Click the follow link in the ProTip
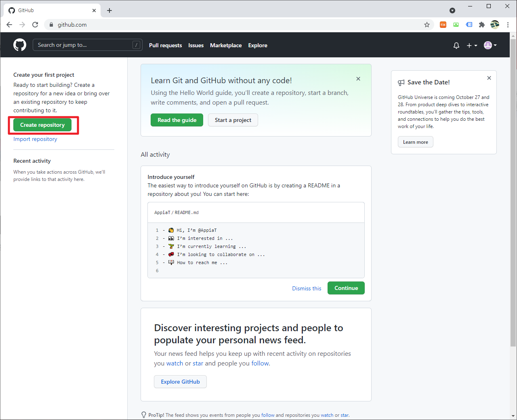The width and height of the screenshot is (517, 420). tap(268, 415)
